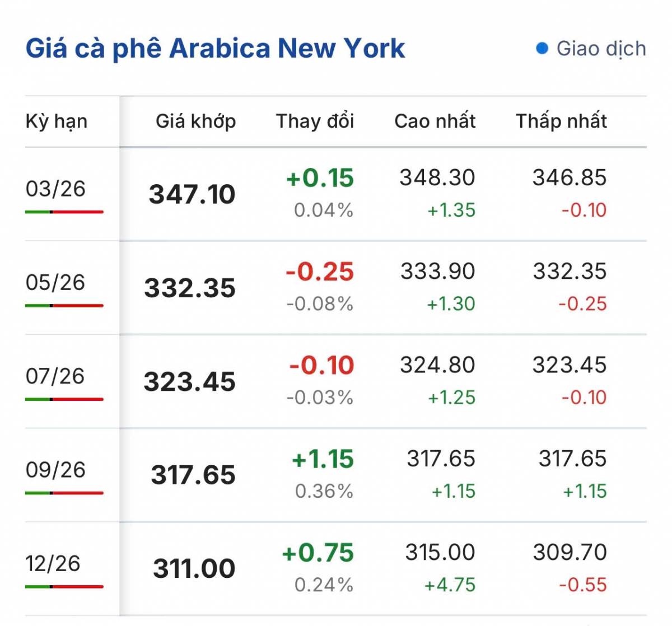Sort by the Kỳ hạn column header
This screenshot has width=672, height=626.
[x=57, y=121]
